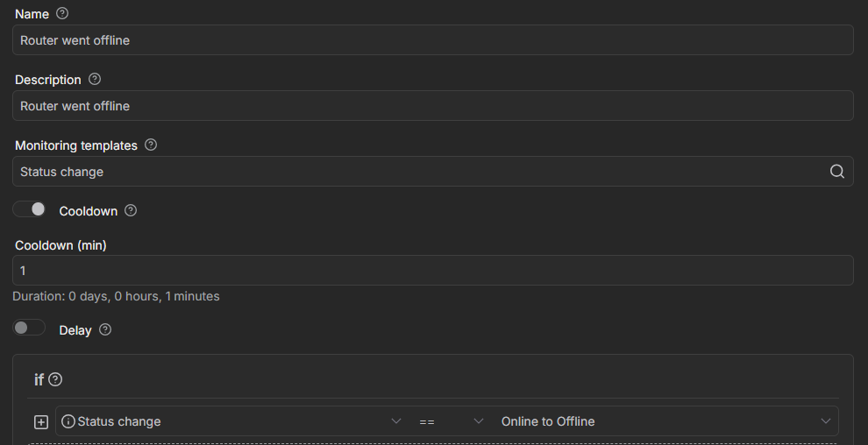Click the Delay label text
Viewport: 868px width, 445px height.
(75, 330)
